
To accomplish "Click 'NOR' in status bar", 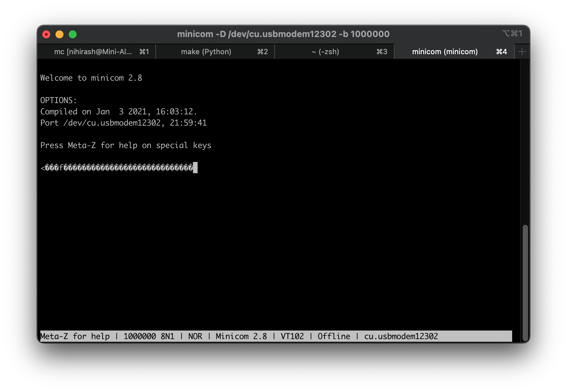I will (x=195, y=336).
